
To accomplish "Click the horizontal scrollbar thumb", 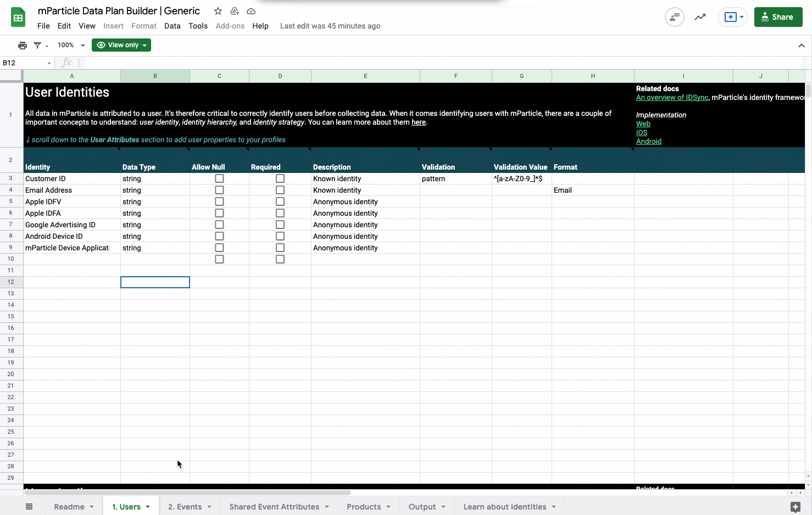I will pyautogui.click(x=187, y=492).
